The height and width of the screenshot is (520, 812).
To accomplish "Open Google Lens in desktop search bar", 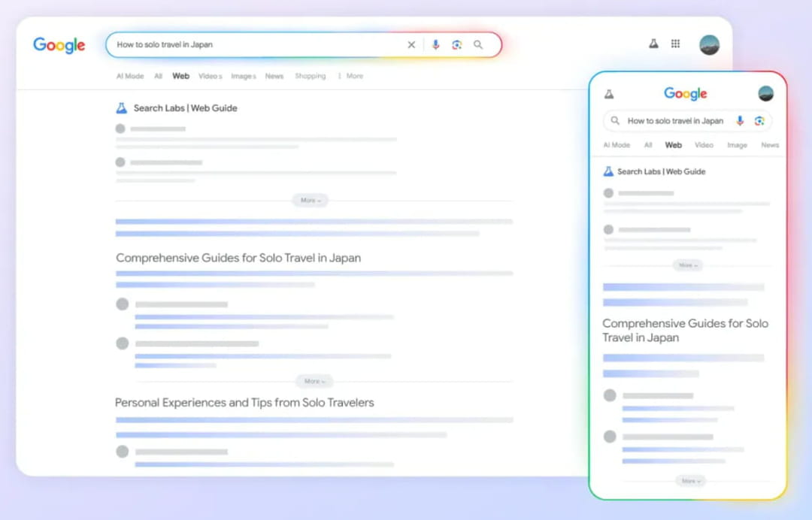I will pyautogui.click(x=457, y=45).
